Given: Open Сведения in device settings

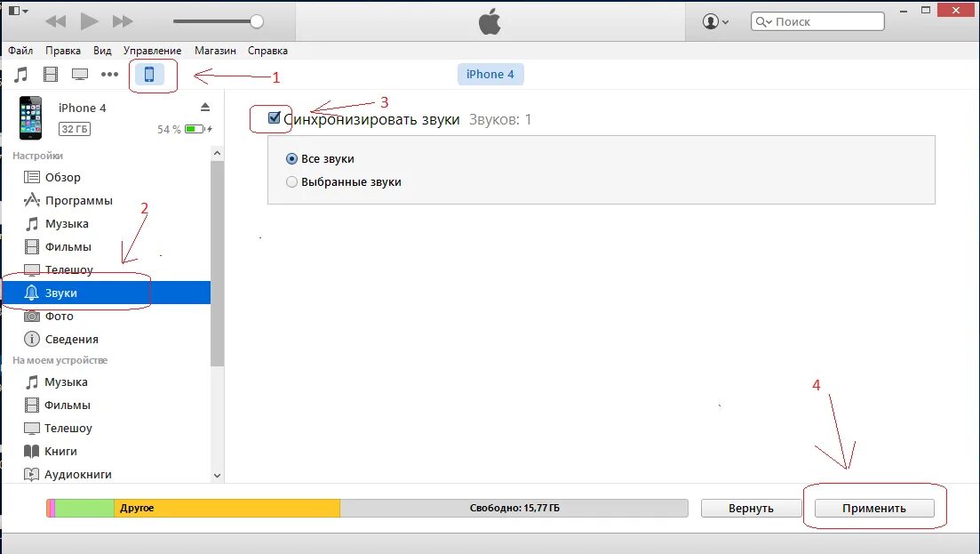Looking at the screenshot, I should 107,339.
